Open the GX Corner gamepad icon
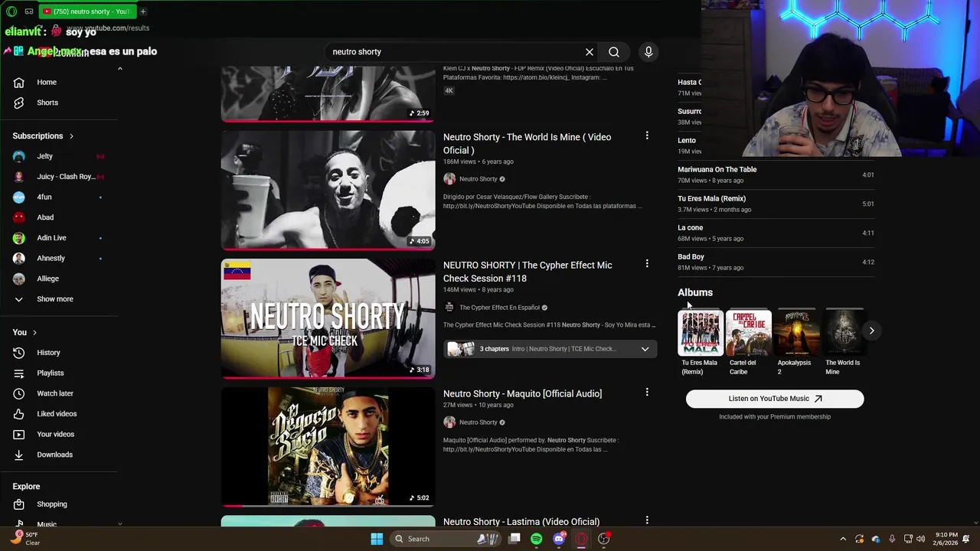Image resolution: width=980 pixels, height=551 pixels. (x=29, y=11)
